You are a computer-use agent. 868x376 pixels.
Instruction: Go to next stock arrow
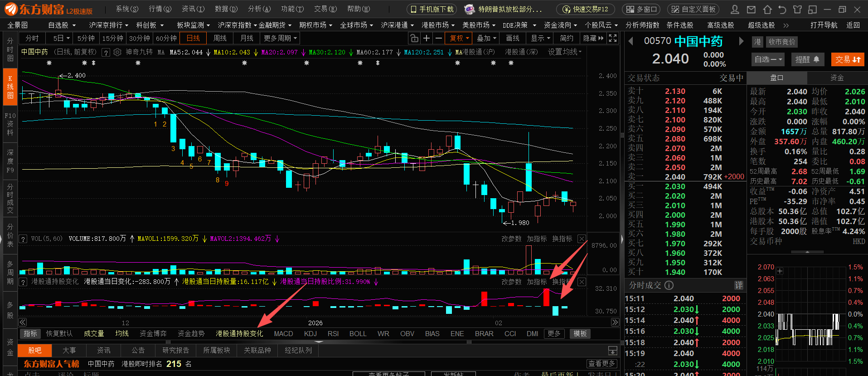click(741, 41)
